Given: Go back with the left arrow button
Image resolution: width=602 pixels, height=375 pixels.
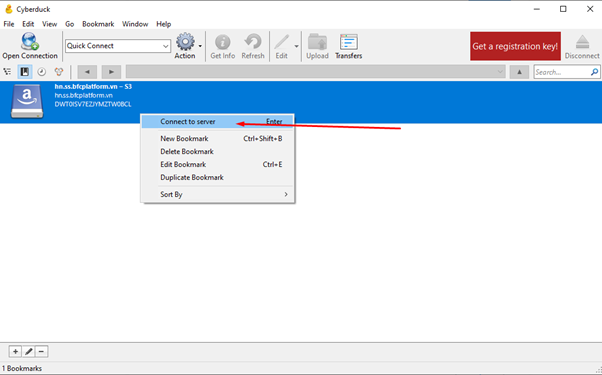Looking at the screenshot, I should pyautogui.click(x=87, y=72).
